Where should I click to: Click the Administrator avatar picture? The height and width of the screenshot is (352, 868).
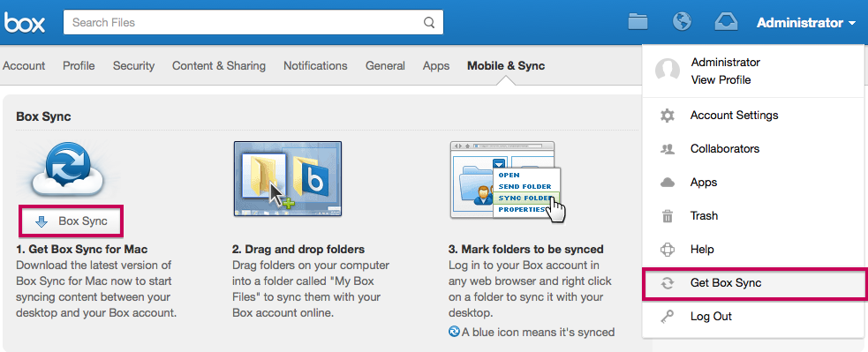pyautogui.click(x=667, y=71)
